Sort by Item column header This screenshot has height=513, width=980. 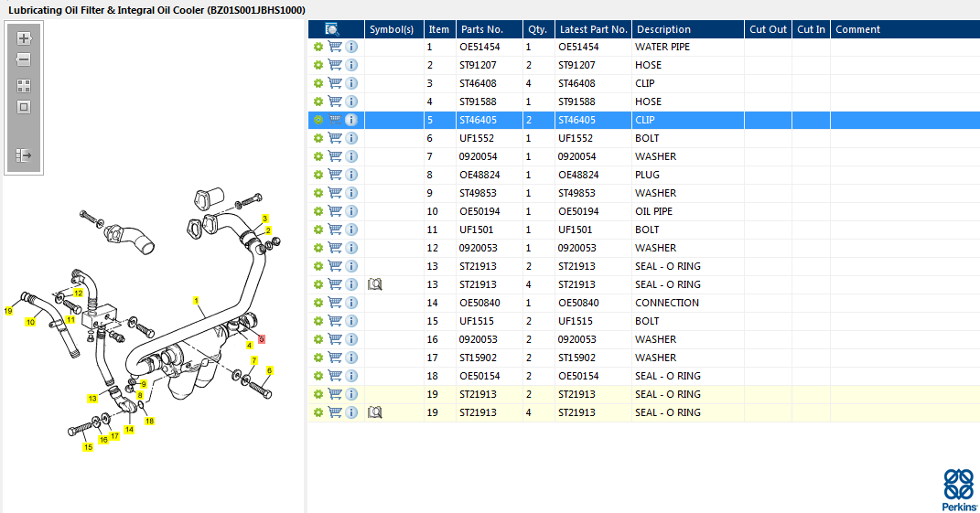(x=439, y=29)
